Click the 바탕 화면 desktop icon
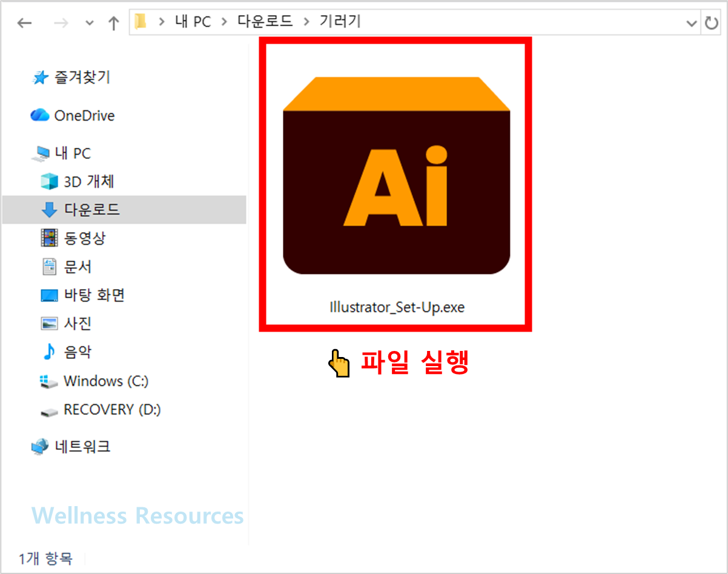728x574 pixels. [49, 295]
